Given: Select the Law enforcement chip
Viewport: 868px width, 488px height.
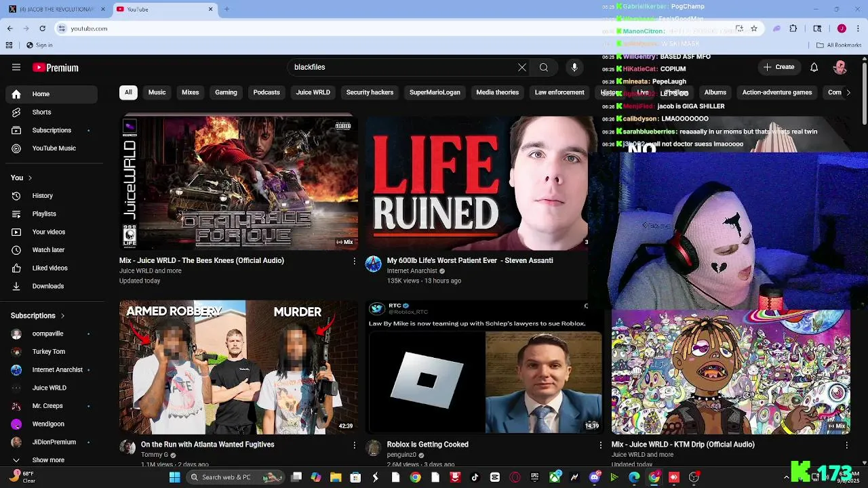Looking at the screenshot, I should coord(559,92).
